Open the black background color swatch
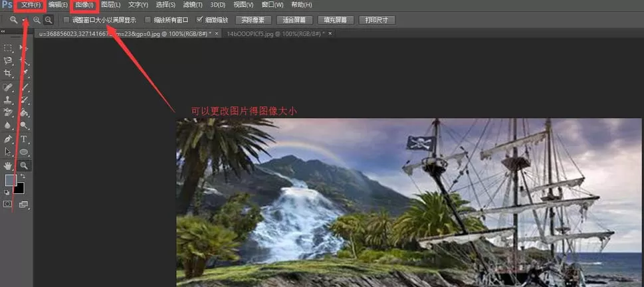644x287 pixels. click(x=20, y=189)
